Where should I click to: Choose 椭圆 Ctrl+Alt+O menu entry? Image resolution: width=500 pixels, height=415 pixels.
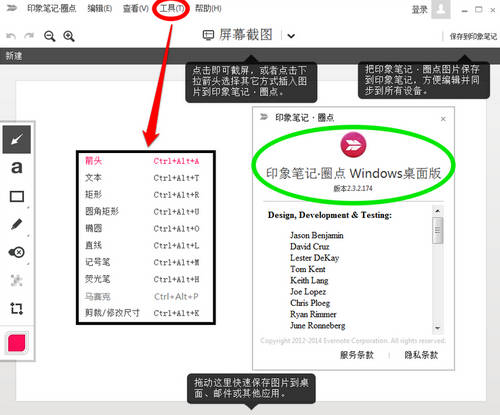pos(142,228)
